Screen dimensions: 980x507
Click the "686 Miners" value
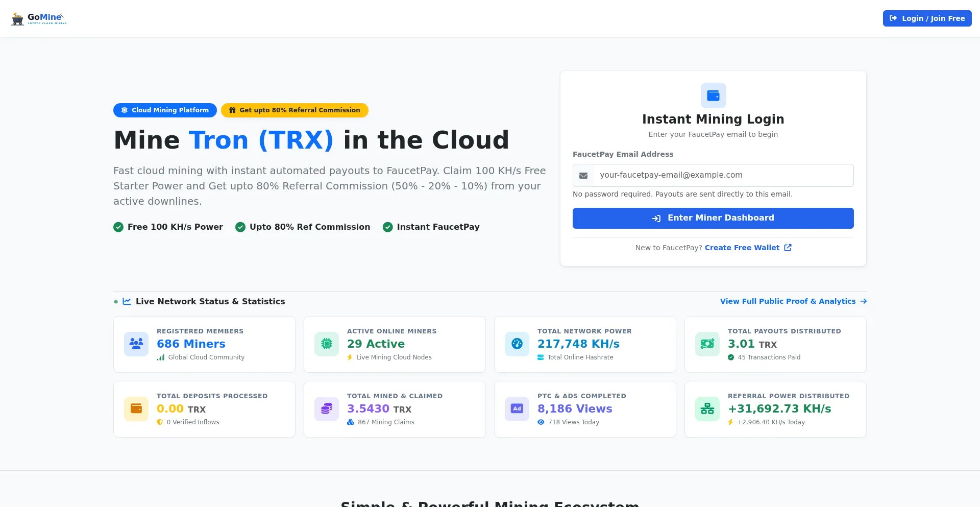click(191, 344)
